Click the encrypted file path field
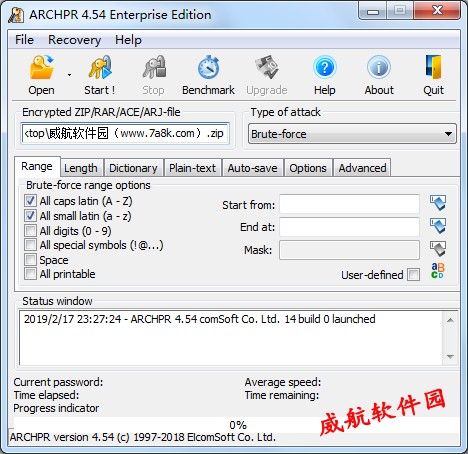 pyautogui.click(x=125, y=134)
